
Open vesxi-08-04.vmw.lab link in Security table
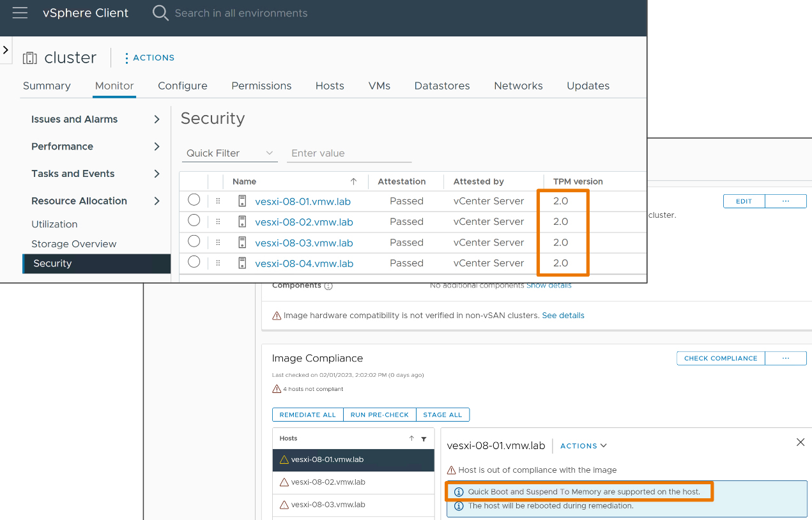click(304, 263)
